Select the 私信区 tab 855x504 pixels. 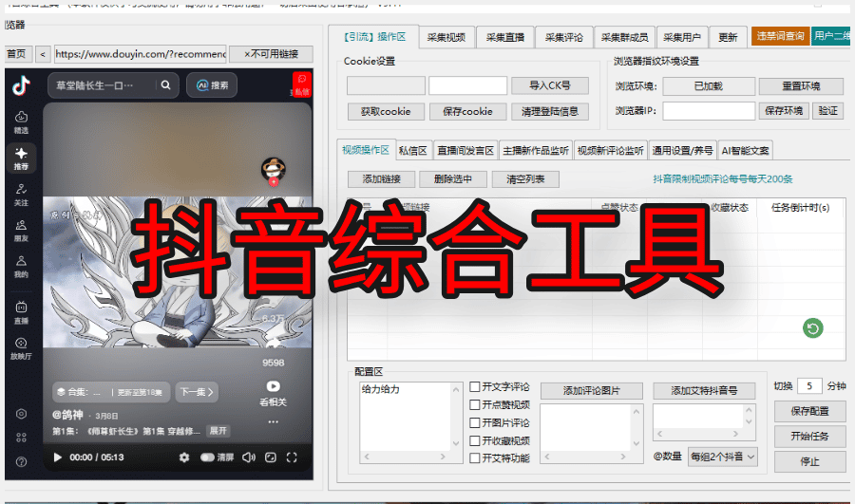(x=413, y=150)
